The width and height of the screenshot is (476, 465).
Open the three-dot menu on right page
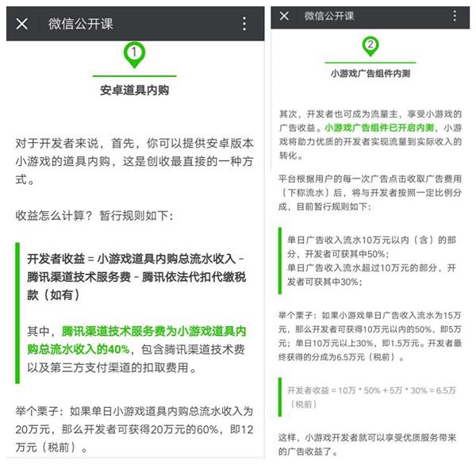click(455, 16)
